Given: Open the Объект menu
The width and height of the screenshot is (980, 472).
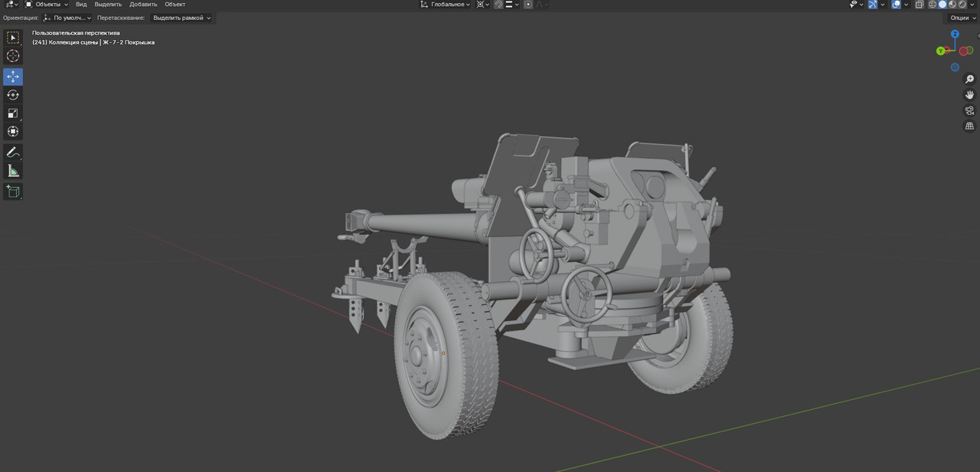Looking at the screenshot, I should coord(175,4).
